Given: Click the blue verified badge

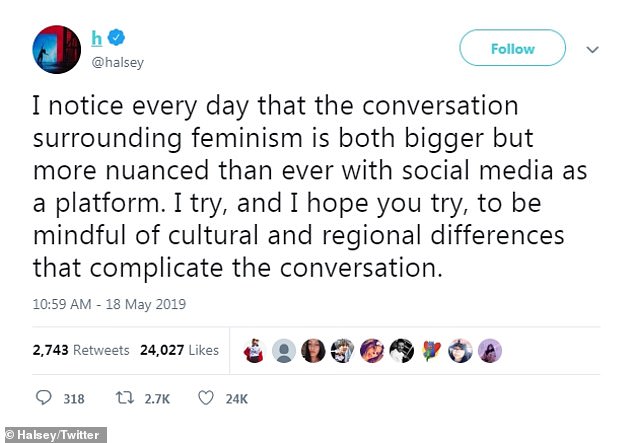Looking at the screenshot, I should pos(117,38).
